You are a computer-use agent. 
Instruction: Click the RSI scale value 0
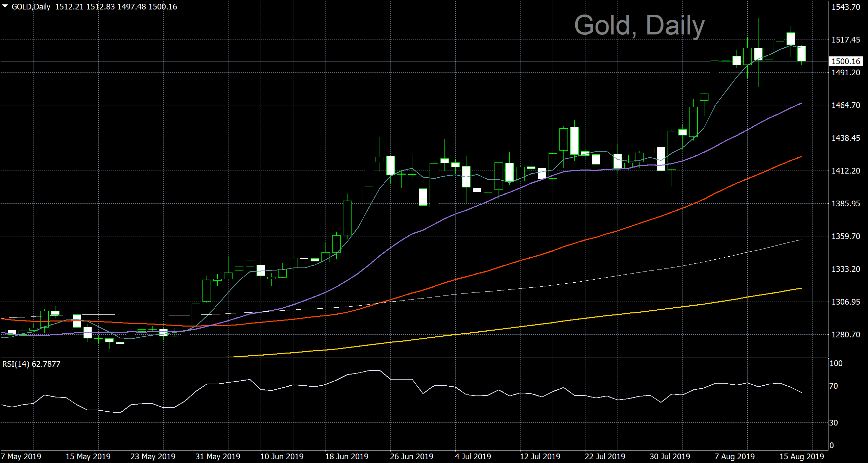(831, 445)
